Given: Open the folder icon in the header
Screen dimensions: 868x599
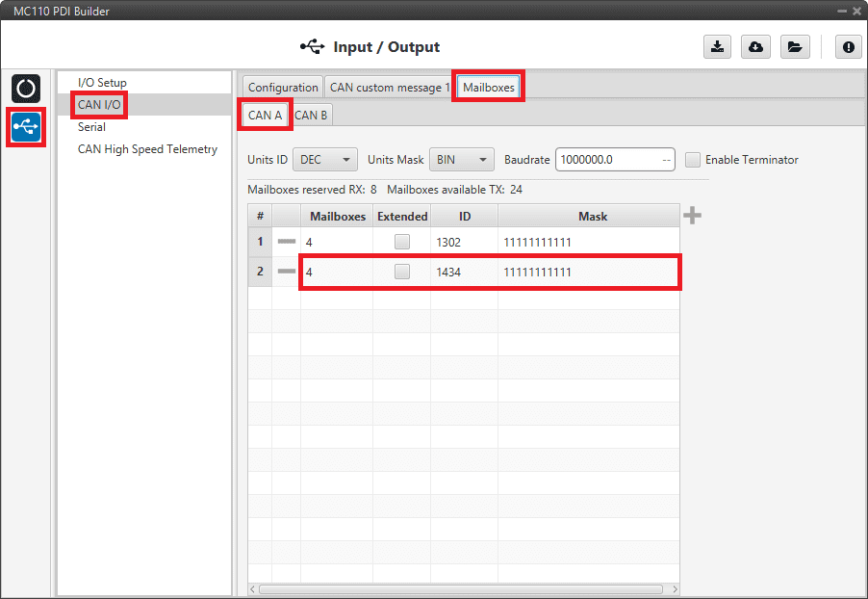Looking at the screenshot, I should (x=794, y=46).
